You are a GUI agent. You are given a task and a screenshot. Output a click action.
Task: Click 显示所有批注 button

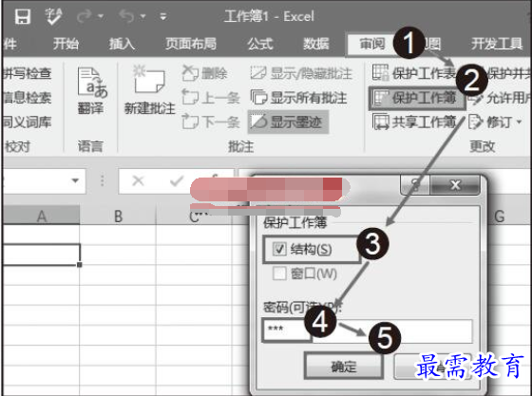(298, 98)
